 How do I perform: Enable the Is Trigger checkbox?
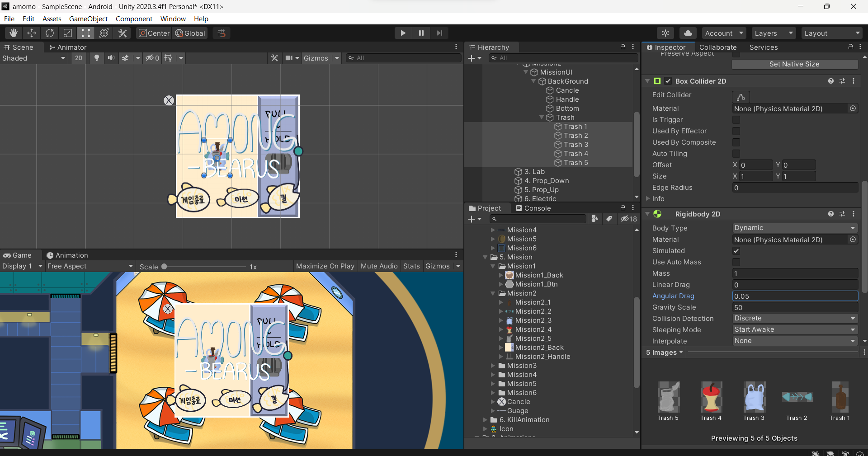coord(736,120)
